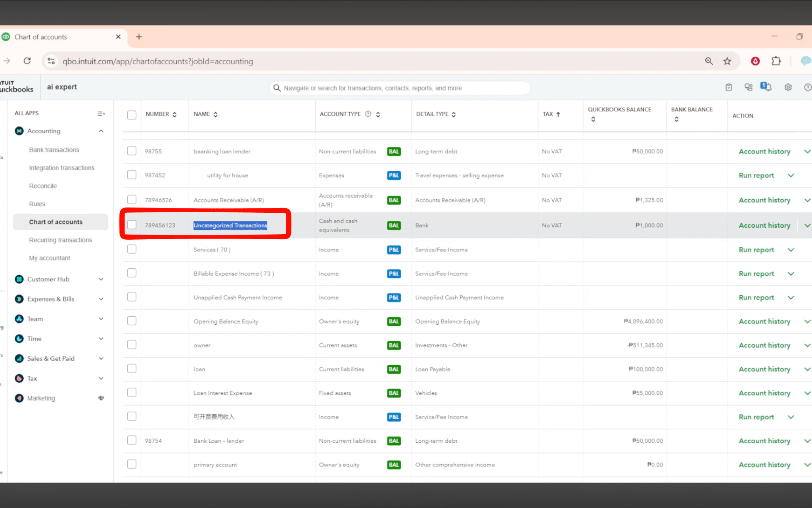This screenshot has width=812, height=508.
Task: Open Account history for Opening Balance Equity
Action: (x=764, y=321)
